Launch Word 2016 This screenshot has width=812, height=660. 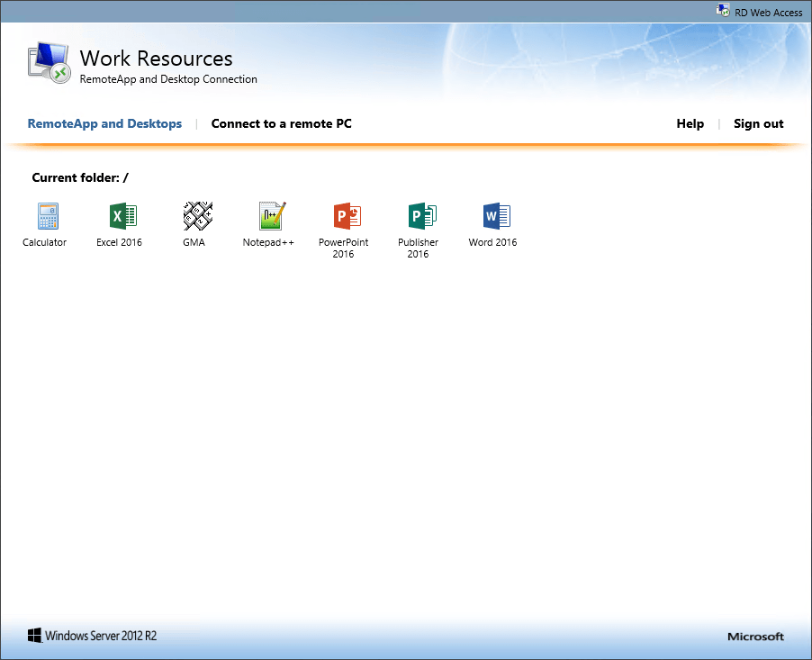point(493,216)
